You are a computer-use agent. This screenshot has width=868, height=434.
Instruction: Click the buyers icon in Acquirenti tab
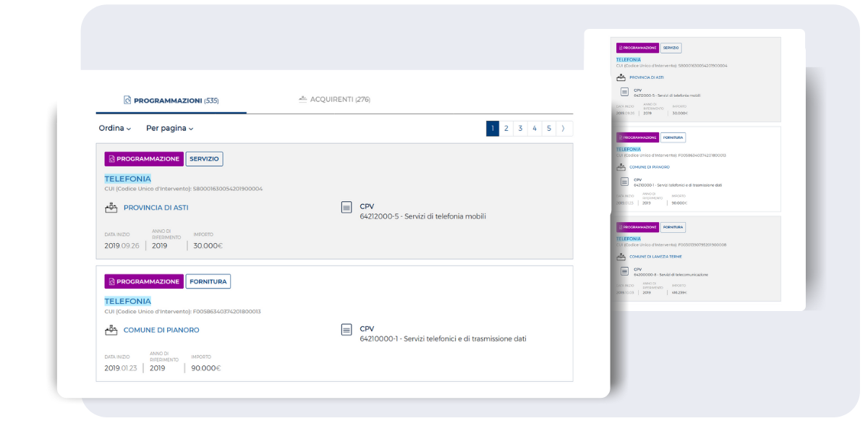[303, 99]
